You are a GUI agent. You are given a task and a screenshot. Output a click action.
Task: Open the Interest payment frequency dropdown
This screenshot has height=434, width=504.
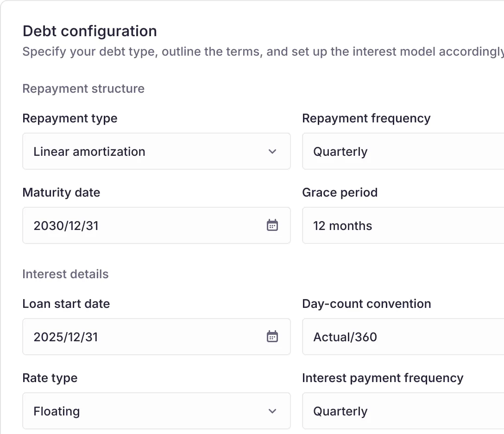(402, 411)
